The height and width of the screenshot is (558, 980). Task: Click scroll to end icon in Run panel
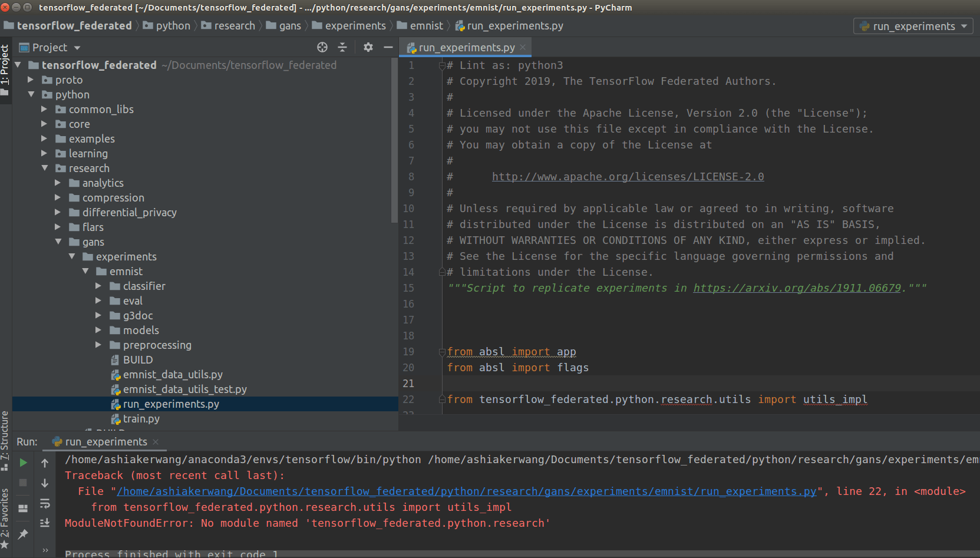coord(45,523)
